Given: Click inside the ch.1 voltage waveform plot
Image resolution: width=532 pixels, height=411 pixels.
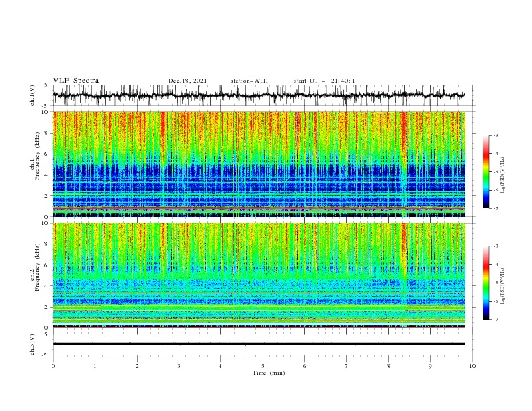Looking at the screenshot, I should point(263,95).
